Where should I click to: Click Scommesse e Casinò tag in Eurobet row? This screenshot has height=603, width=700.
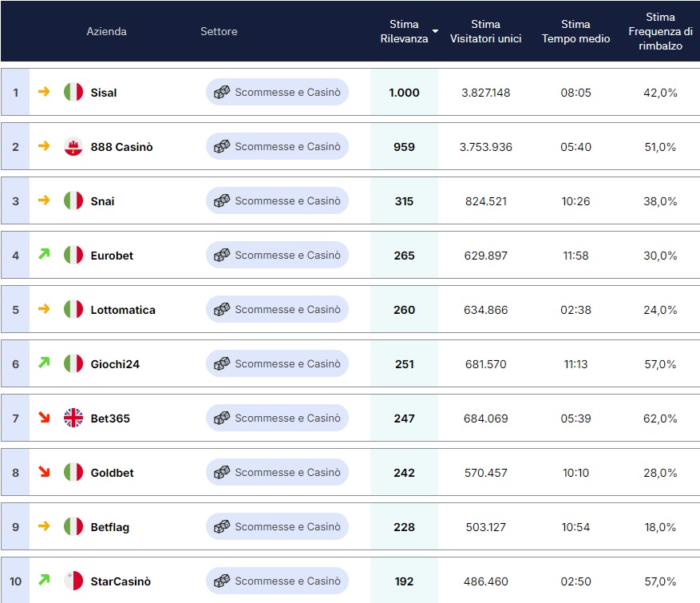(x=277, y=255)
